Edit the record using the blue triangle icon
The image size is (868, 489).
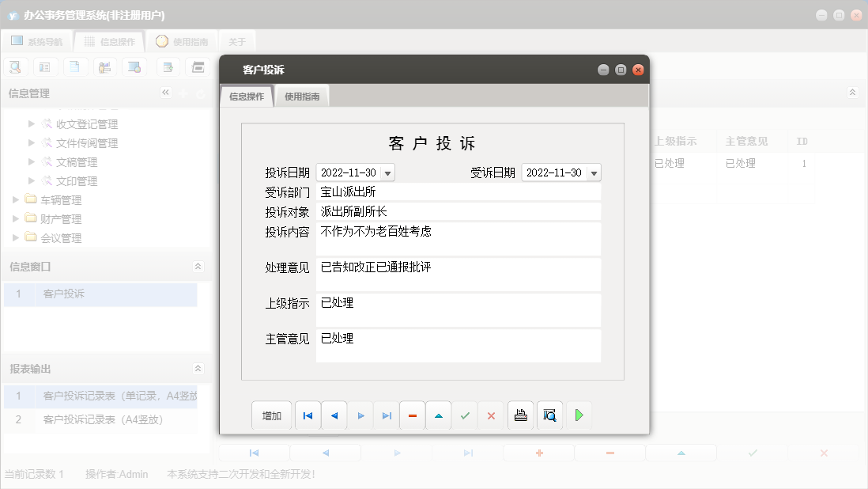point(438,415)
